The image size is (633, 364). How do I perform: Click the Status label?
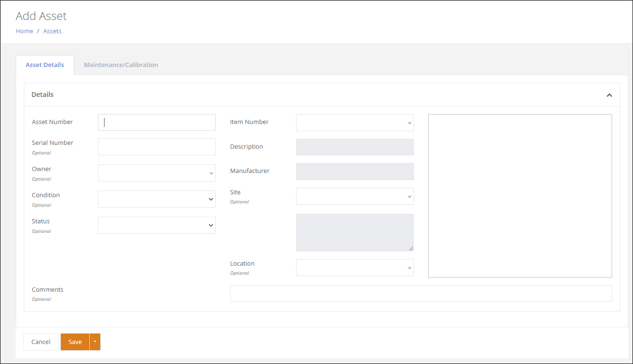click(x=41, y=221)
